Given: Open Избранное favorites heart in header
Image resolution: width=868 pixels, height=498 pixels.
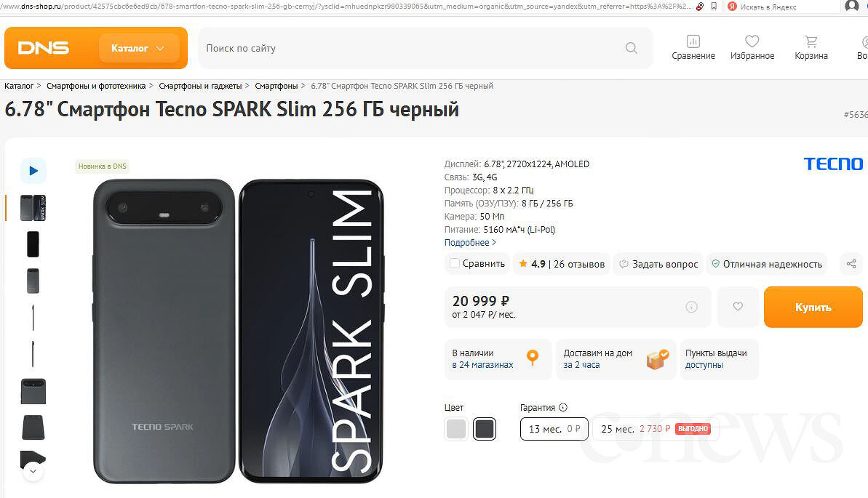Looking at the screenshot, I should 752,48.
